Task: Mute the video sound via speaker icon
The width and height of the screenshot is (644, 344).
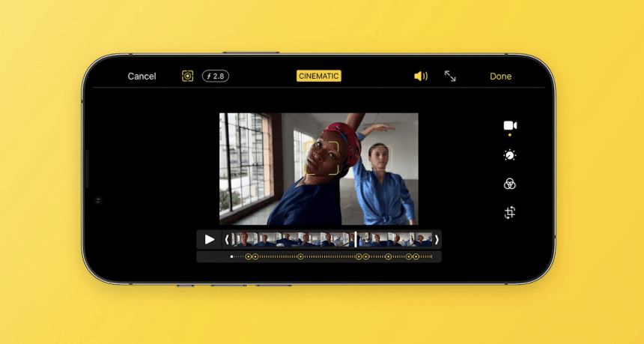Action: click(x=421, y=76)
